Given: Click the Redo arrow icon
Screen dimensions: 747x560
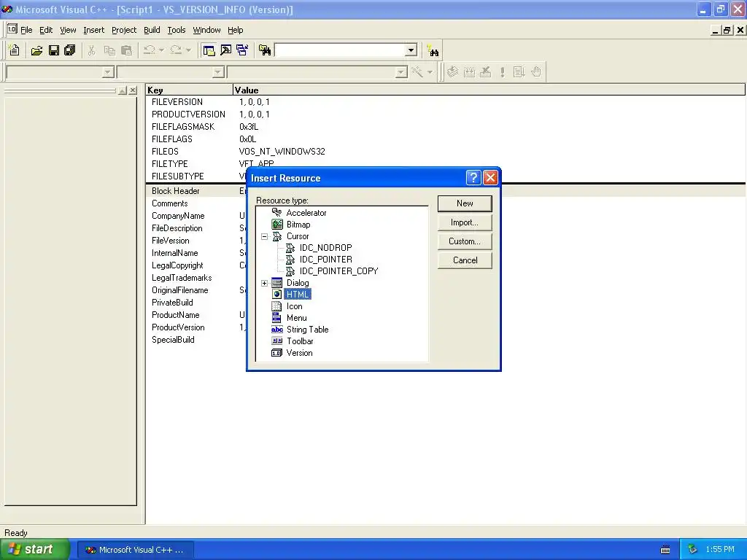Looking at the screenshot, I should point(176,50).
